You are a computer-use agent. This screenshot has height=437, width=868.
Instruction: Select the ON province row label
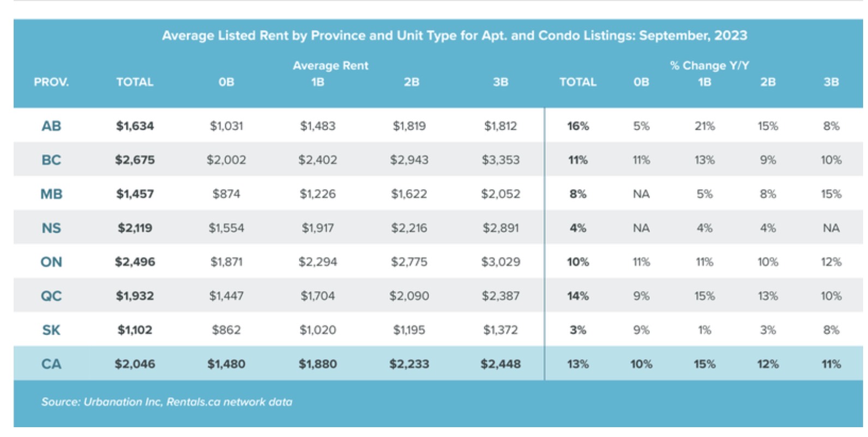point(51,262)
